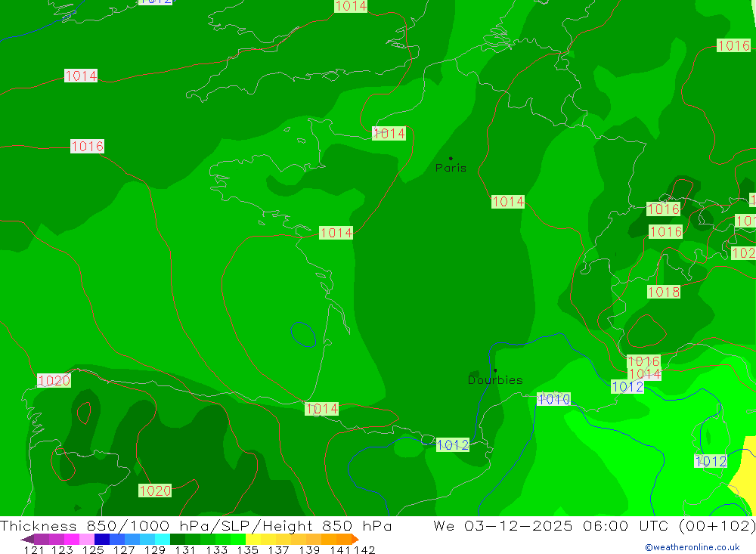Click the red 1018 isobar label

coord(664,292)
